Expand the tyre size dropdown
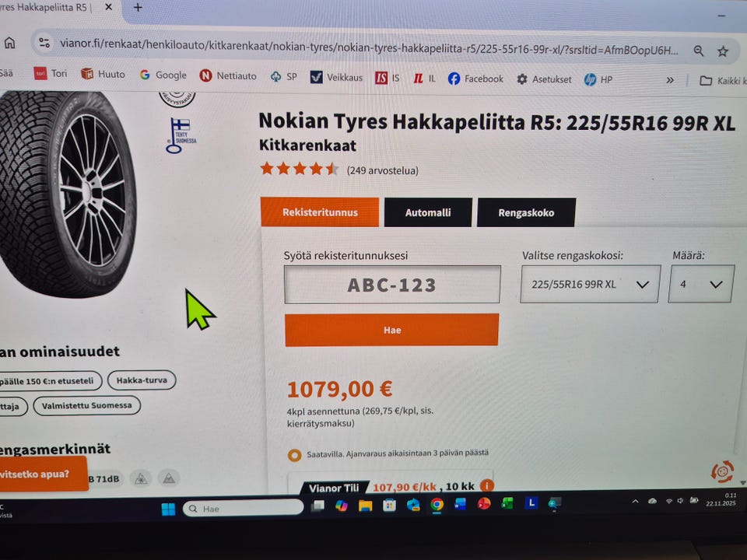The image size is (747, 560). [x=590, y=284]
